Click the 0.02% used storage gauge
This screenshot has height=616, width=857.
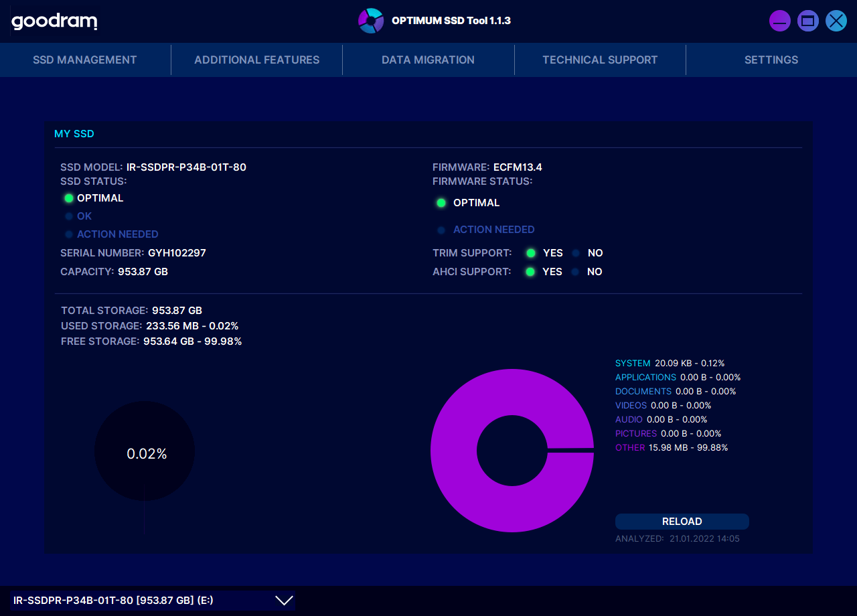145,451
